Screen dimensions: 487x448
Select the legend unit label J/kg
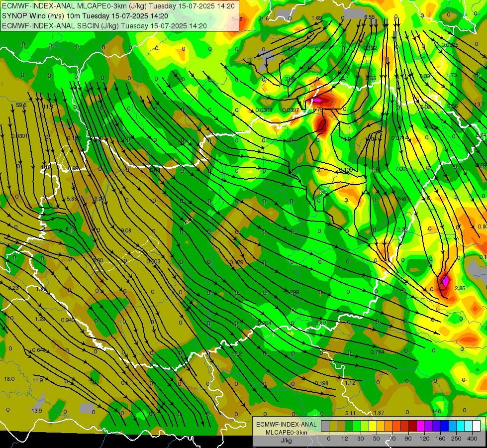[287, 441]
